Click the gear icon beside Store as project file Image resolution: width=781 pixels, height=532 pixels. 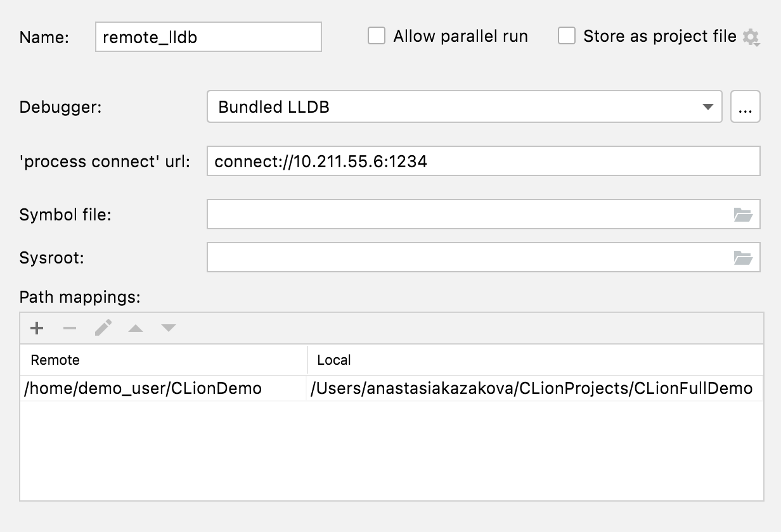click(x=751, y=37)
